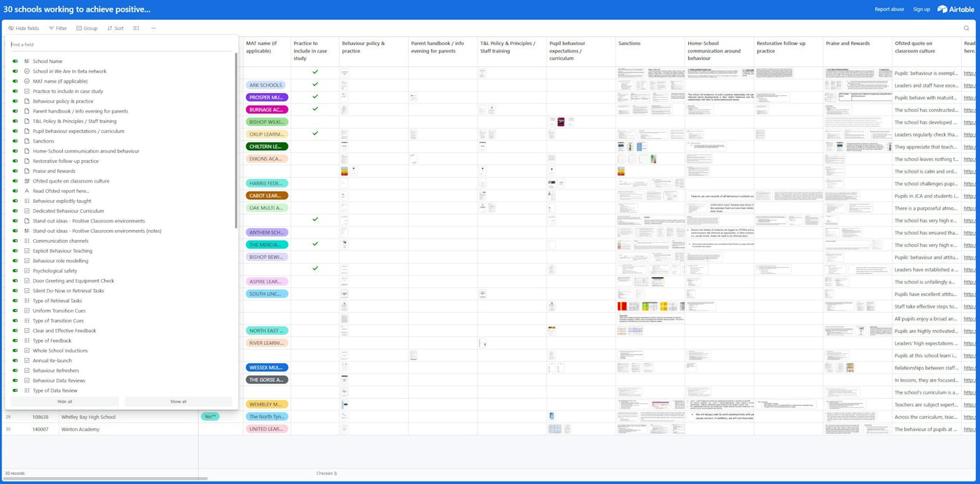Click checkbox icon beside Explicit Behaviour Teaching
980x484 pixels.
(27, 250)
